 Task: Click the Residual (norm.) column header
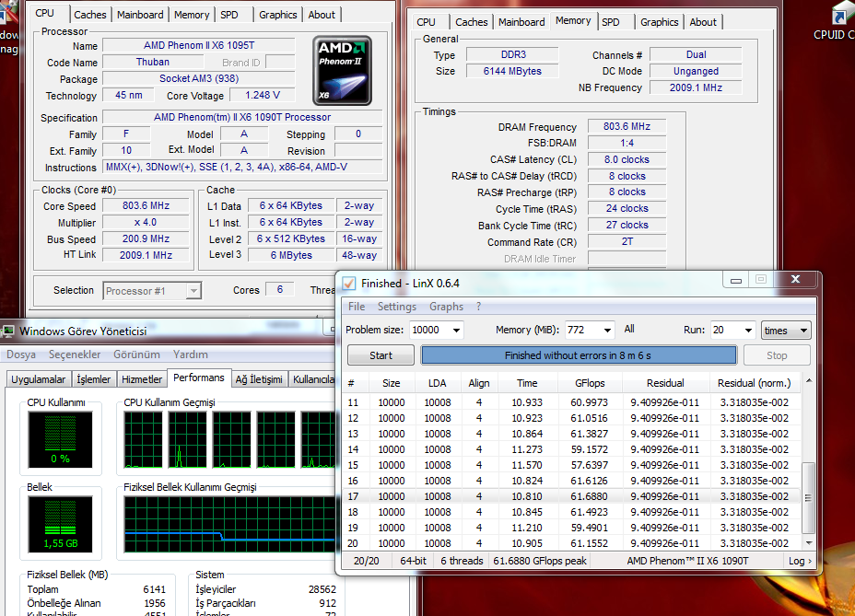click(x=755, y=383)
